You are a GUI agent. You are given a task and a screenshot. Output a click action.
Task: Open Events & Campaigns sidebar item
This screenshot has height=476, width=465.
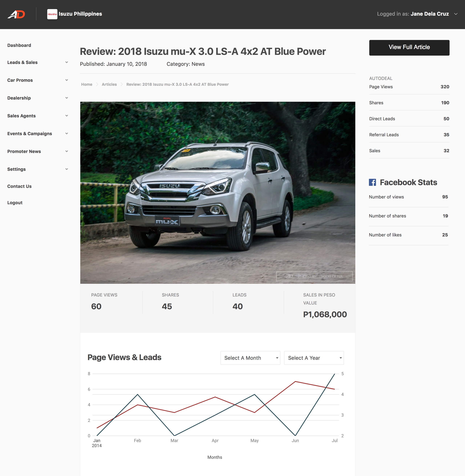30,134
